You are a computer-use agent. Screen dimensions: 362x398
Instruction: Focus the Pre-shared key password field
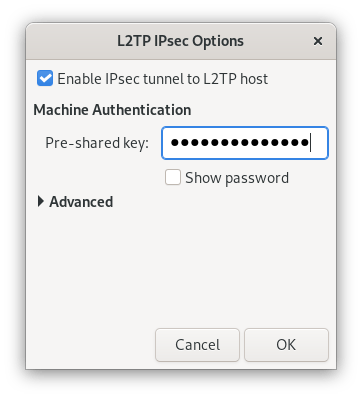tap(245, 143)
